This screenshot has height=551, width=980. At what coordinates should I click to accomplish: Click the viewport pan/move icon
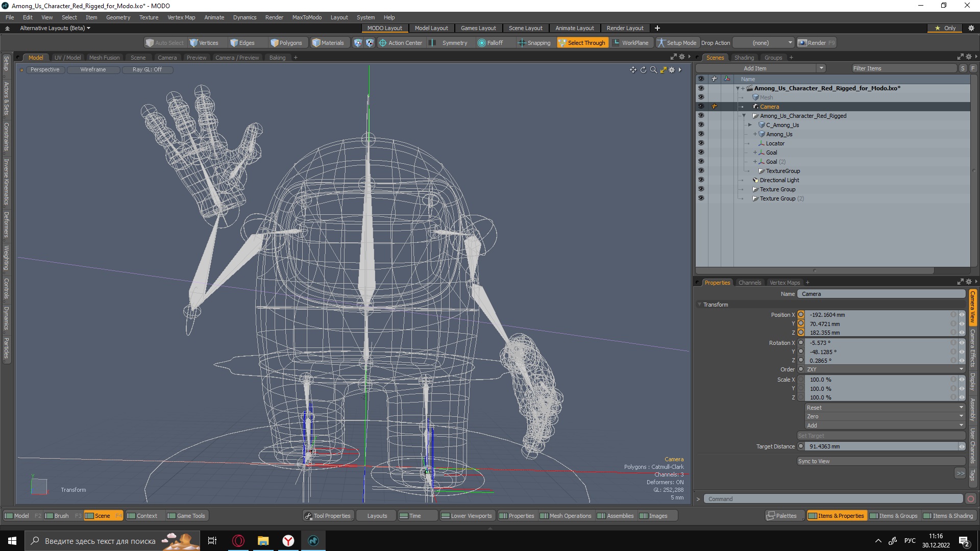coord(633,70)
